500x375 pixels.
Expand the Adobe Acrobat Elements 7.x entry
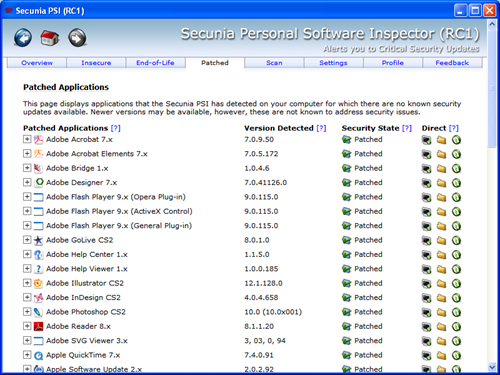[27, 153]
